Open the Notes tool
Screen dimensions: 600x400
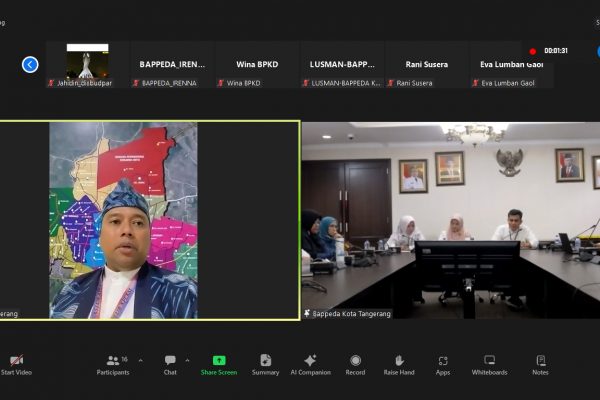540,362
